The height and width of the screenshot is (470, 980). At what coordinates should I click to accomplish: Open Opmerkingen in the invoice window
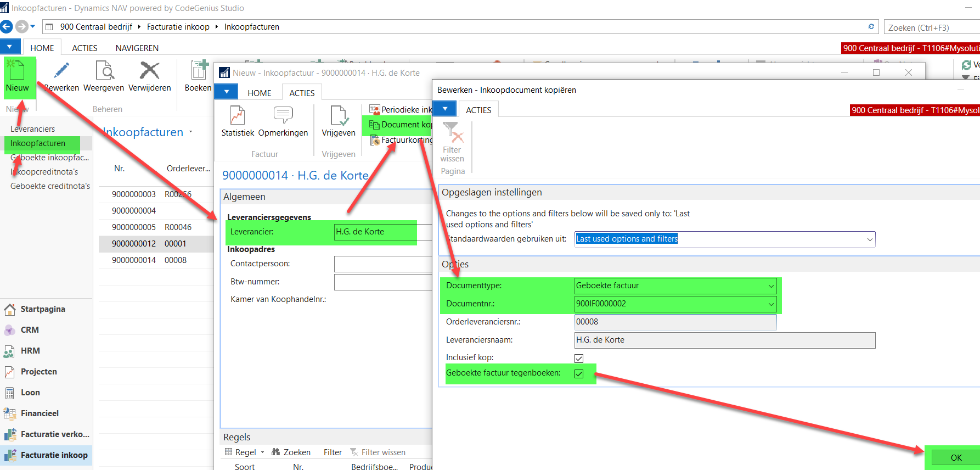pyautogui.click(x=283, y=121)
